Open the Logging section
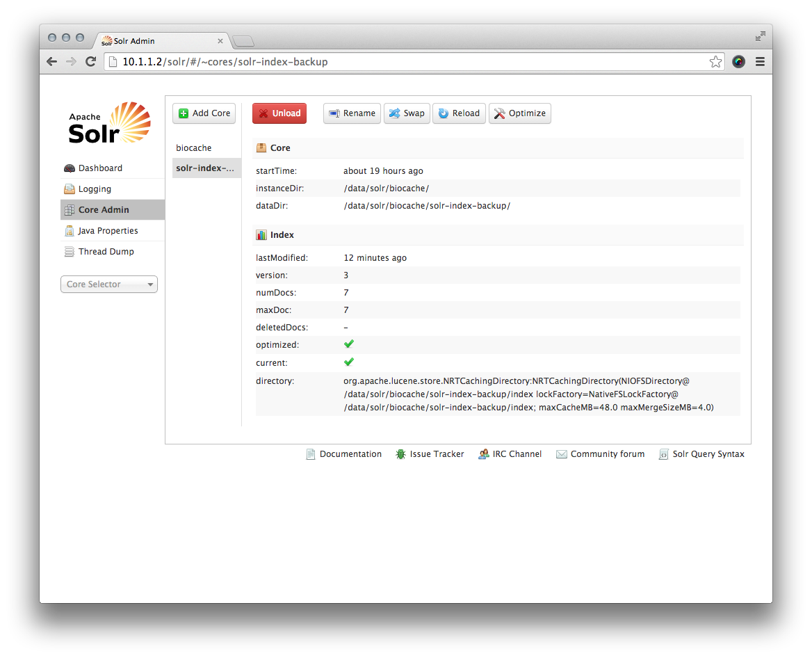 (x=113, y=189)
